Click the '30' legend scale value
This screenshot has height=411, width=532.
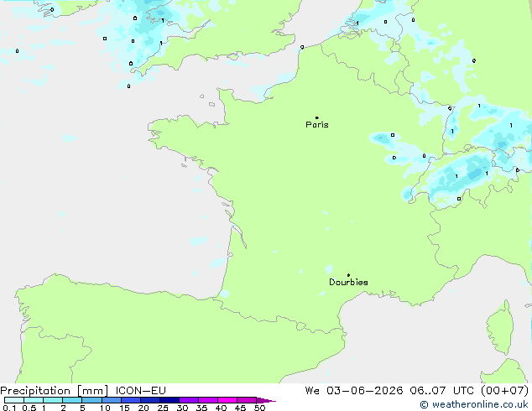tap(182, 408)
